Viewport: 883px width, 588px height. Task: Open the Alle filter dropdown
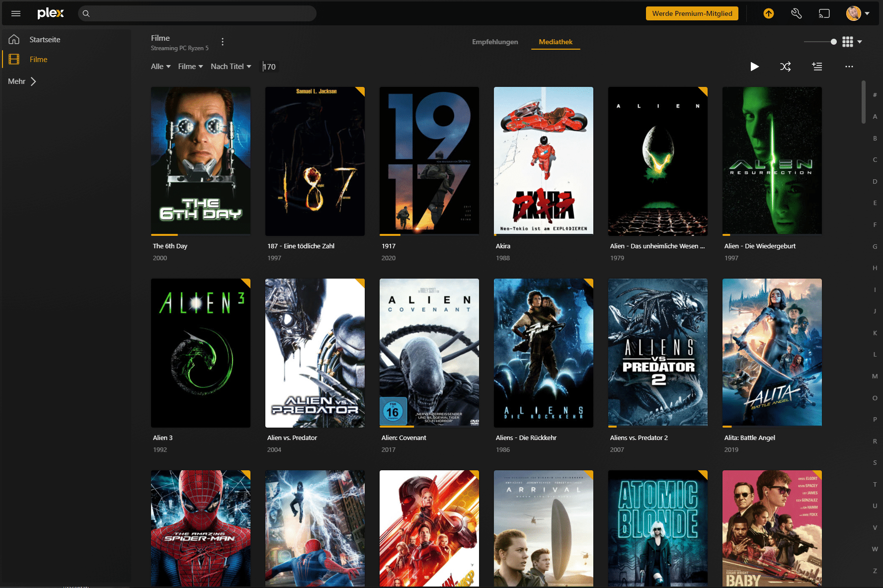tap(161, 67)
